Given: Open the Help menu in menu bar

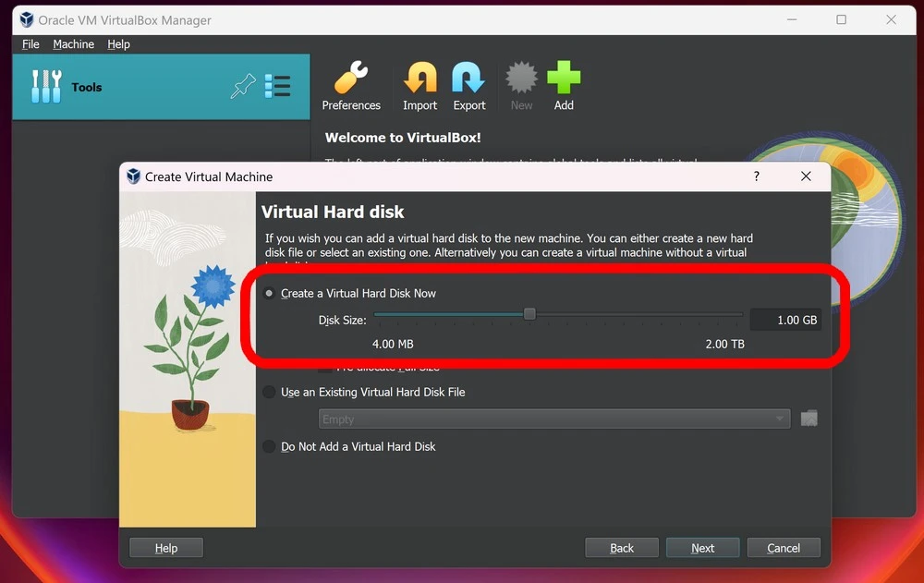Looking at the screenshot, I should click(x=118, y=44).
